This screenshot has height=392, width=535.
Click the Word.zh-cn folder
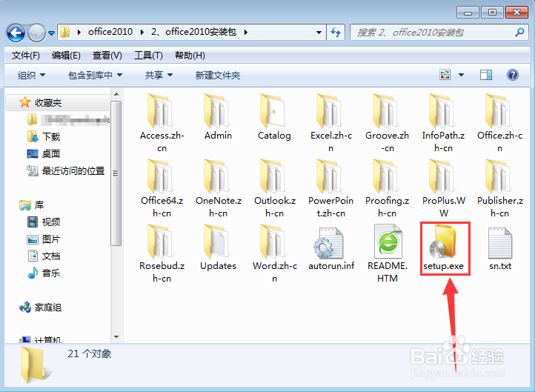click(274, 253)
